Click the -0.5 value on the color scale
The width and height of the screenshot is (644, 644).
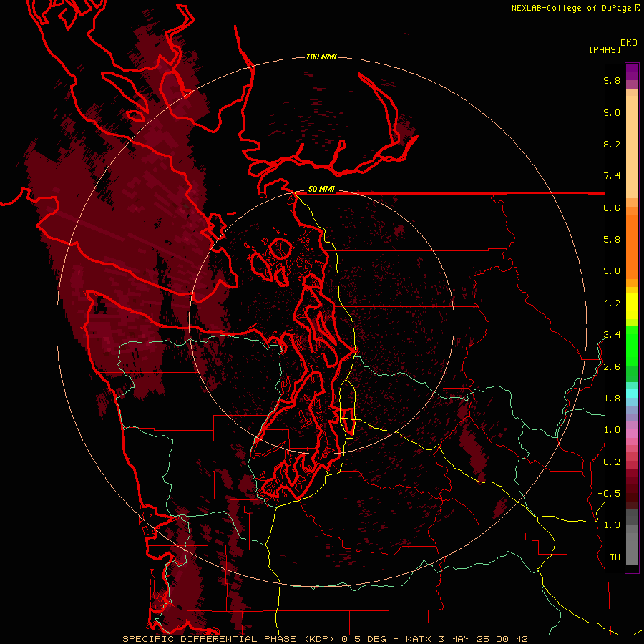click(x=609, y=494)
